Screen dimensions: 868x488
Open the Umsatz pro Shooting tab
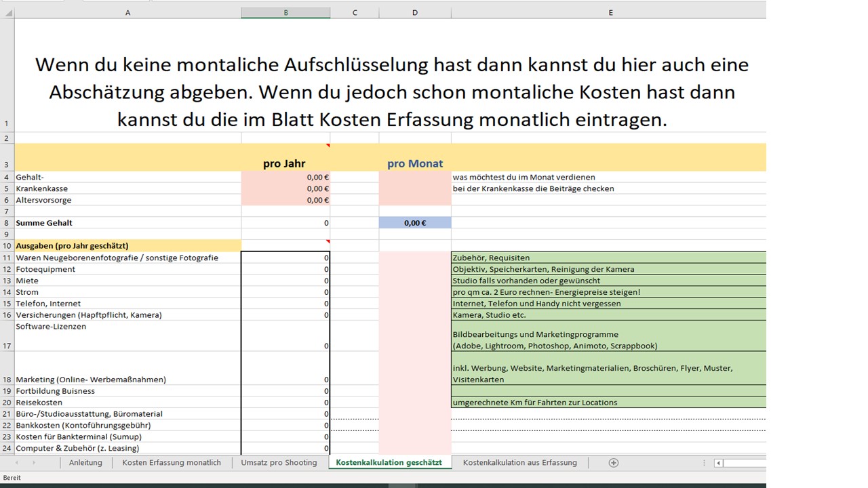tap(279, 462)
